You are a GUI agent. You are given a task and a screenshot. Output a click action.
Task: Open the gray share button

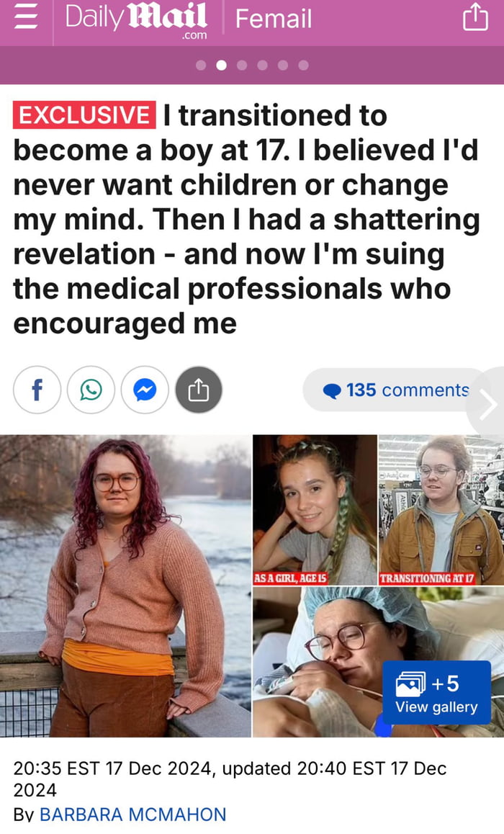tap(199, 390)
